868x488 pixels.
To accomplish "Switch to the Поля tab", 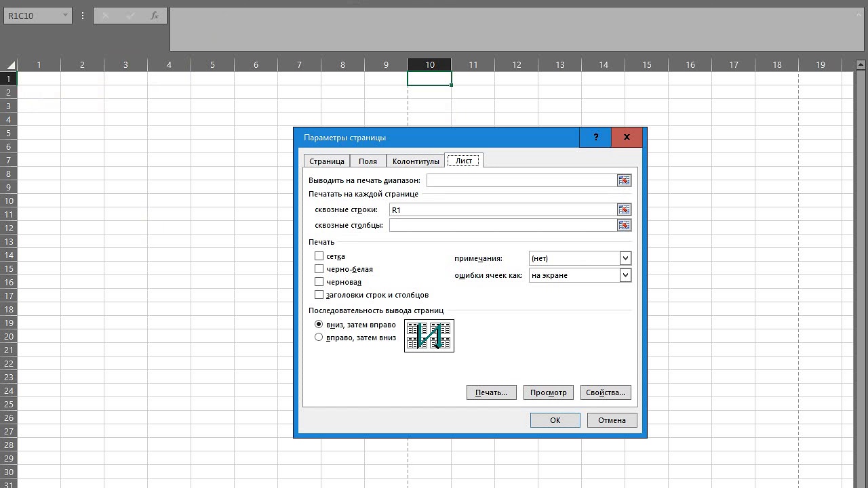I will tap(368, 161).
